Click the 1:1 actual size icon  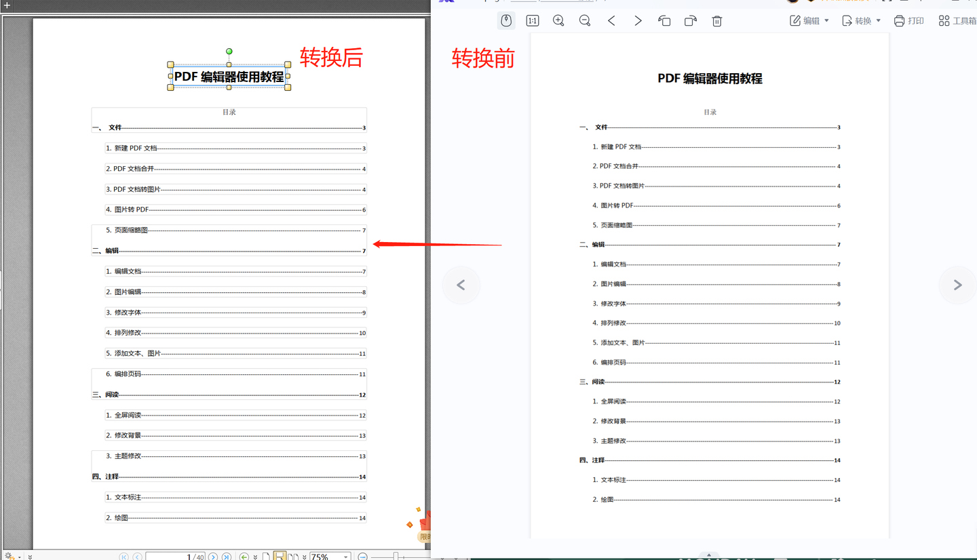pos(533,21)
